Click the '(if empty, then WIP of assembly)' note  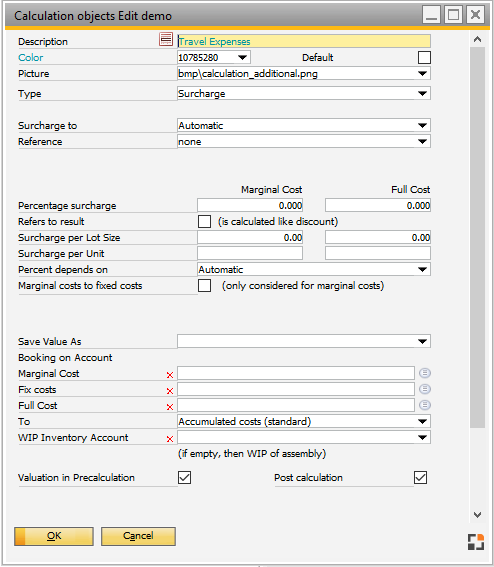[x=252, y=453]
